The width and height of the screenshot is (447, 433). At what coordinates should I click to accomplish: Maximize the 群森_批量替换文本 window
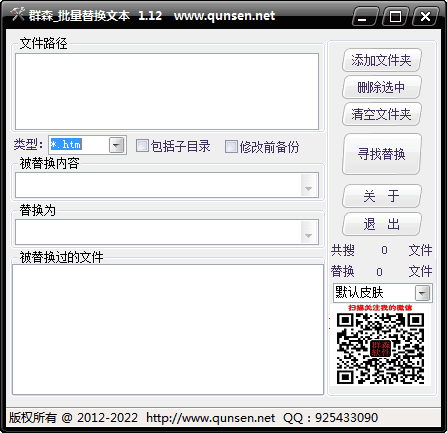(395, 16)
